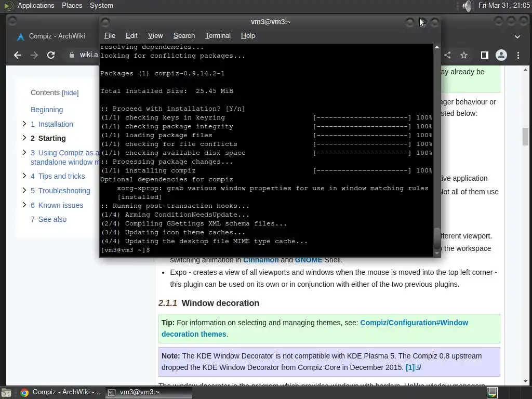Switch to vm3@vm3:~ taskbar button
The image size is (532, 399).
(x=149, y=392)
